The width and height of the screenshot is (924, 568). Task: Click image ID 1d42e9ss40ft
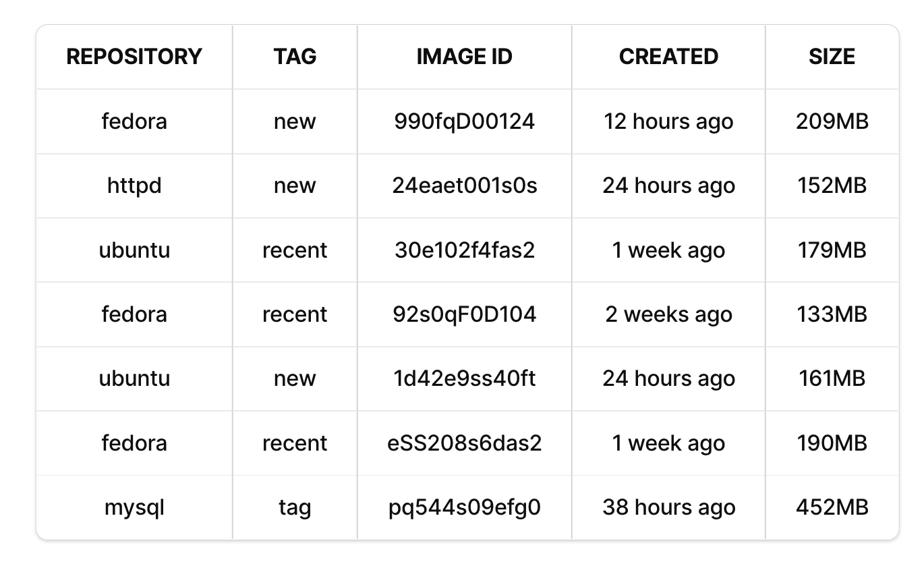tap(464, 378)
